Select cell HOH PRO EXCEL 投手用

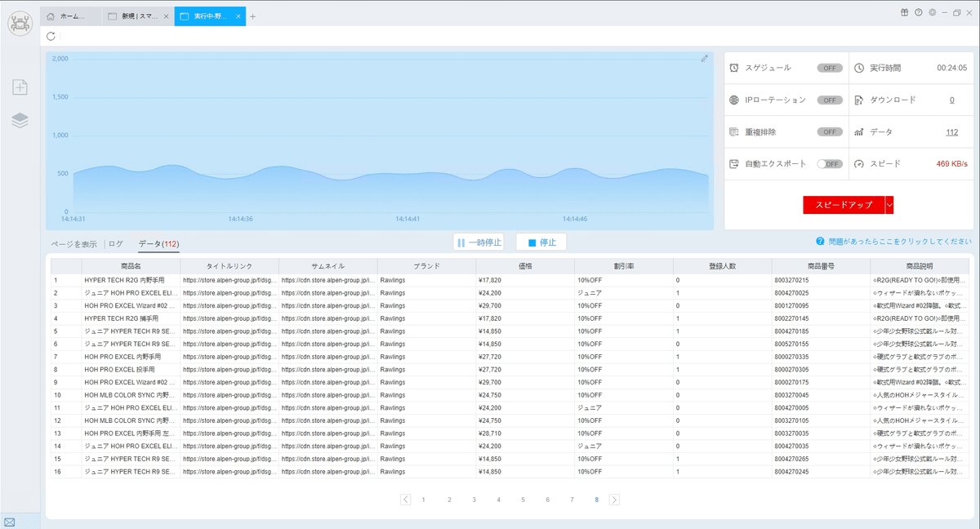click(x=131, y=369)
